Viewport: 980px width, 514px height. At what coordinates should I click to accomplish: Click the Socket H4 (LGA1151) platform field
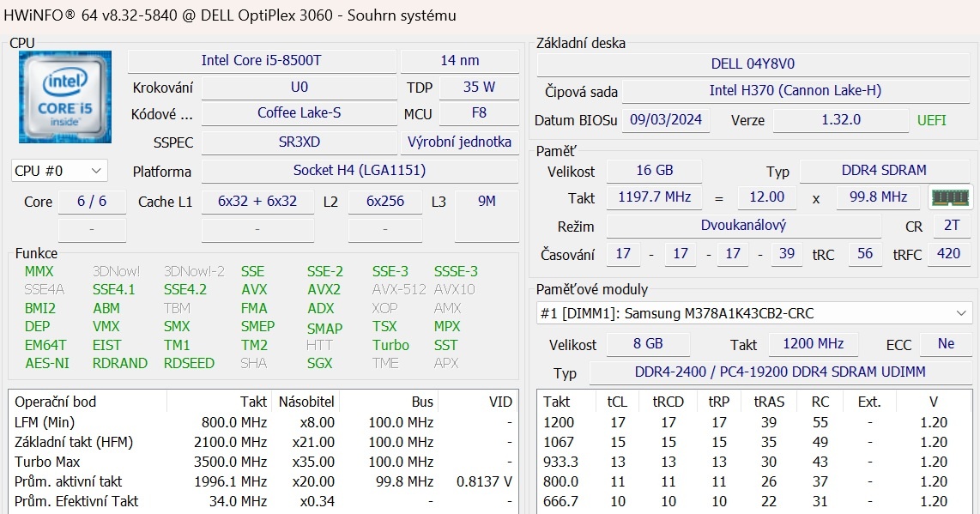pos(359,171)
